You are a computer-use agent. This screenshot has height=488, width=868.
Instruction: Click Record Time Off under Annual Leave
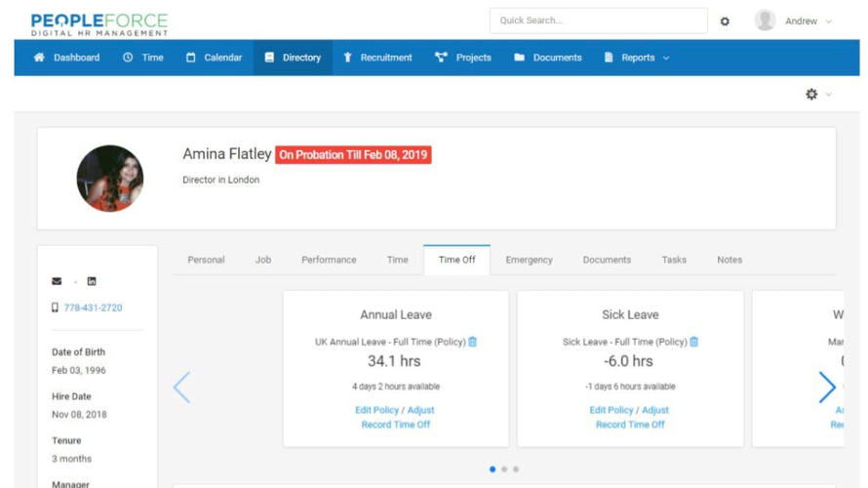pyautogui.click(x=395, y=425)
